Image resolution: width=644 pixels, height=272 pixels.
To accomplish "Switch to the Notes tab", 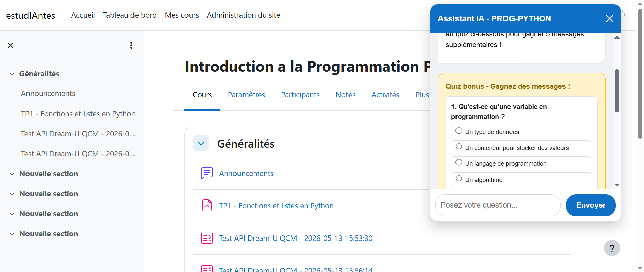I will pos(345,95).
